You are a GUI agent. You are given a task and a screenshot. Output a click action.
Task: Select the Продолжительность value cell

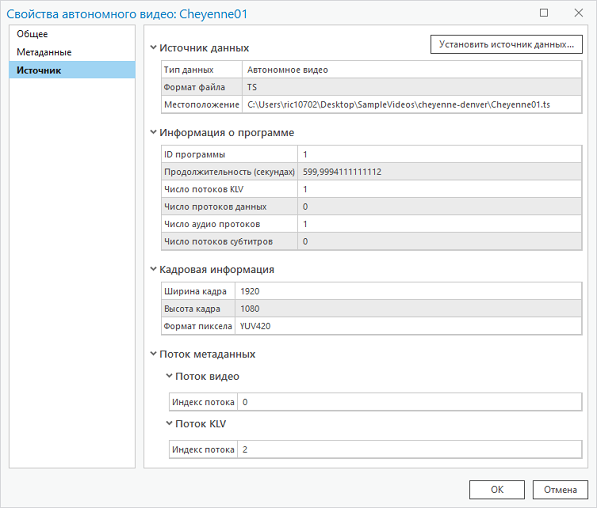(439, 172)
